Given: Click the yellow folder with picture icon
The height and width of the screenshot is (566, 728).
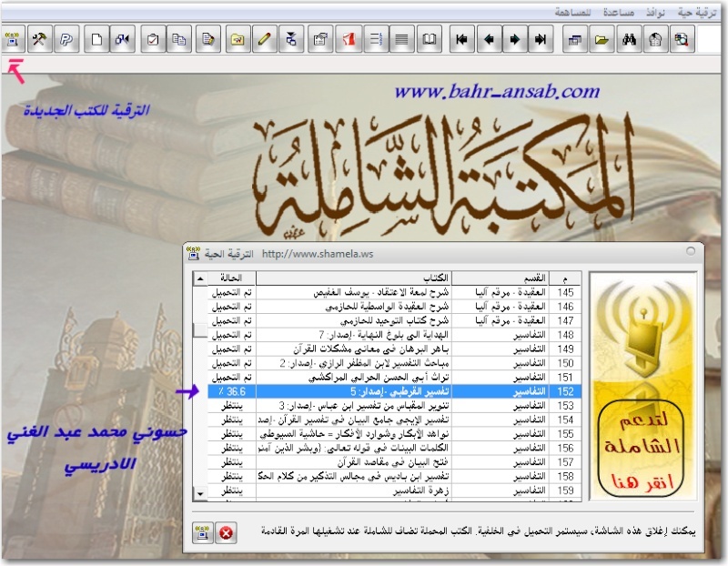Looking at the screenshot, I should click(x=238, y=39).
